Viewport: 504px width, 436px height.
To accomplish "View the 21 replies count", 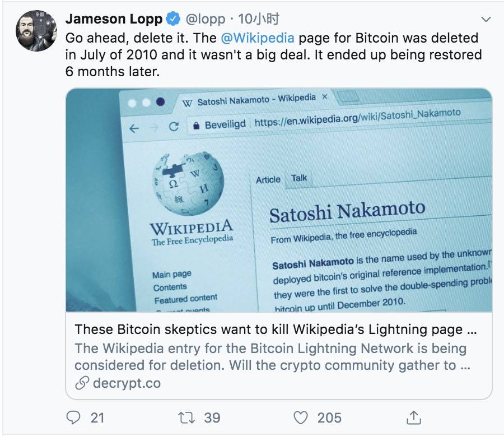I will click(97, 418).
